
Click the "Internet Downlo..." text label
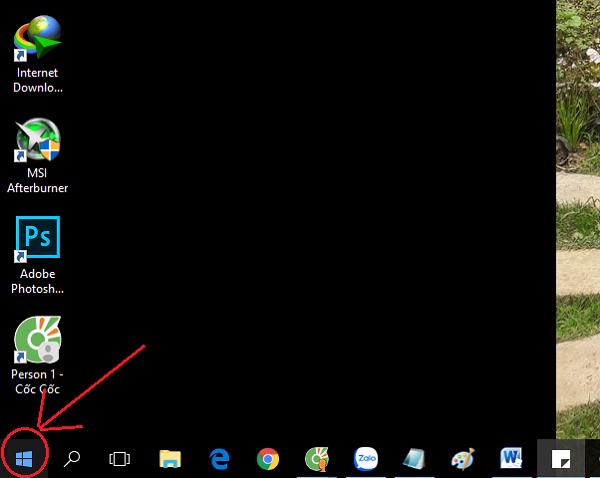(x=36, y=80)
